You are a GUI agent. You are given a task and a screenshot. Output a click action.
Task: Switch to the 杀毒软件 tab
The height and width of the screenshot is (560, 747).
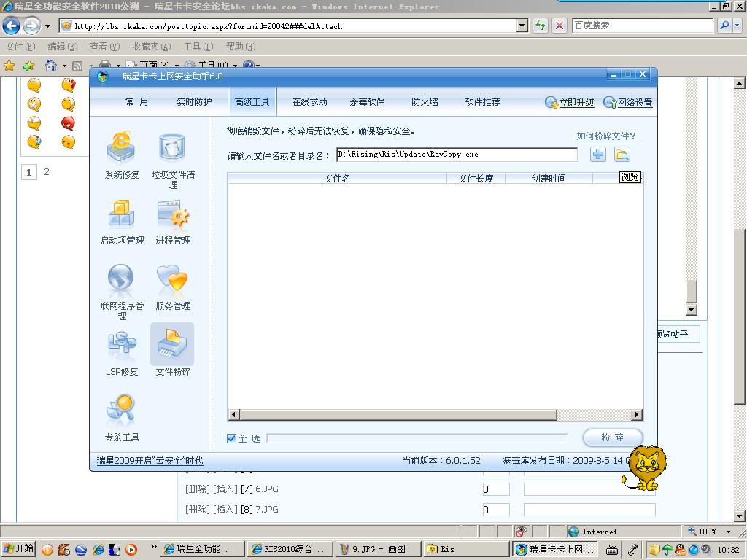point(368,101)
